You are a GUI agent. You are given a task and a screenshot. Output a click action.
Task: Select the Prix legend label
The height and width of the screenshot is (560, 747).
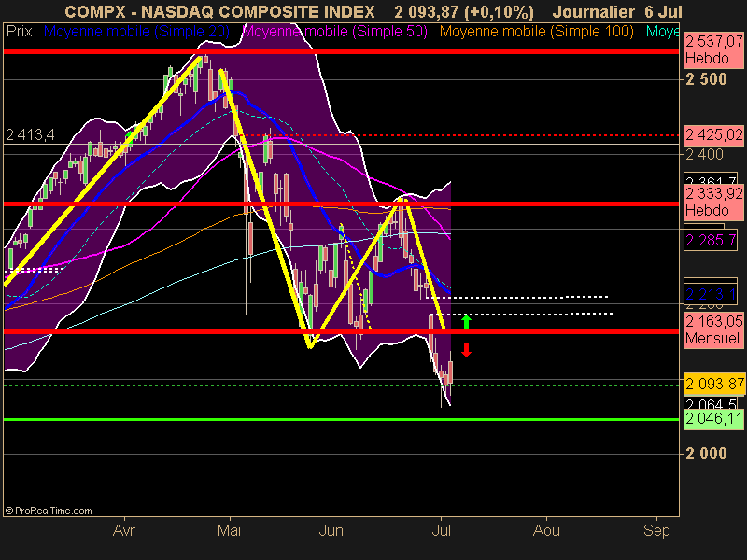coord(19,32)
